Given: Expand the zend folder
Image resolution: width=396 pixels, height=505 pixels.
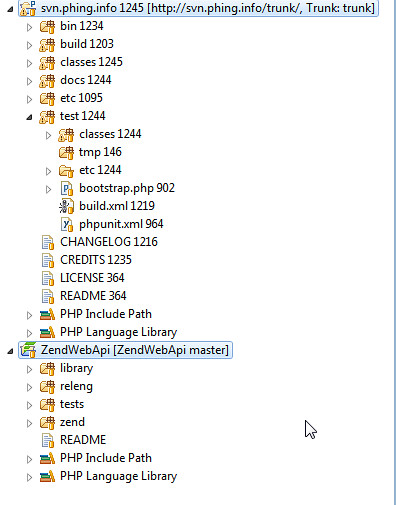Looking at the screenshot, I should pyautogui.click(x=29, y=423).
